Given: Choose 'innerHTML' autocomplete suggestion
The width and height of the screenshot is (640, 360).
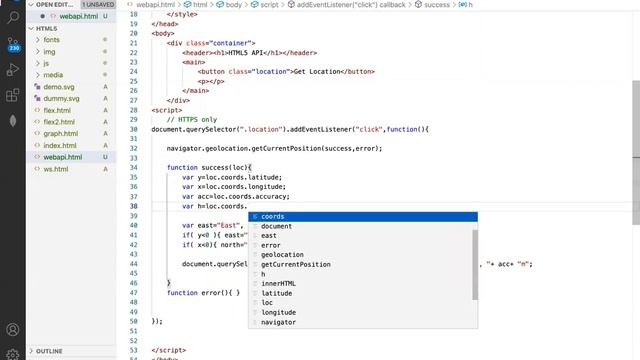Looking at the screenshot, I should click(x=363, y=284).
